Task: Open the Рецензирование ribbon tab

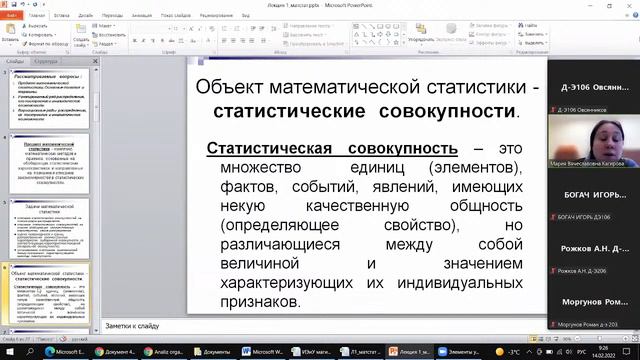Action: click(216, 16)
